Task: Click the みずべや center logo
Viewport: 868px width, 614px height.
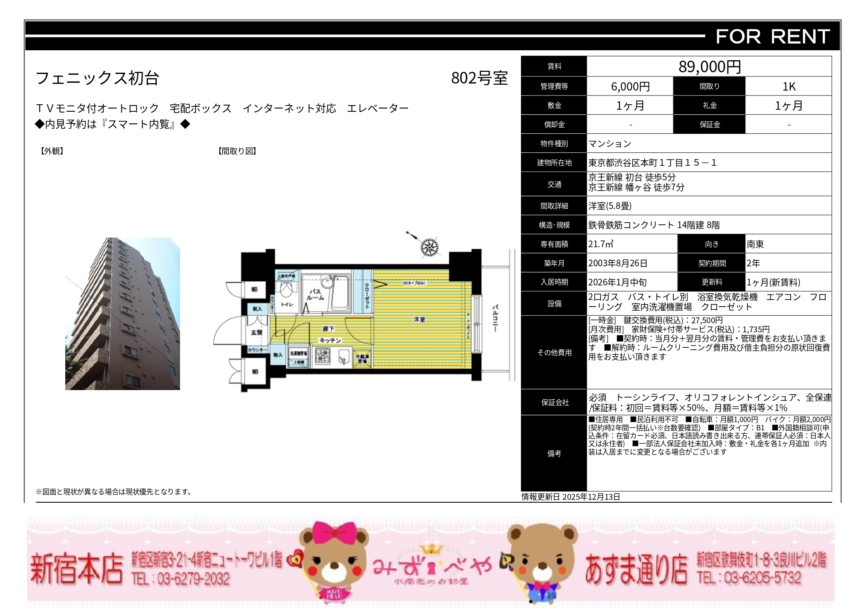Action: click(432, 568)
